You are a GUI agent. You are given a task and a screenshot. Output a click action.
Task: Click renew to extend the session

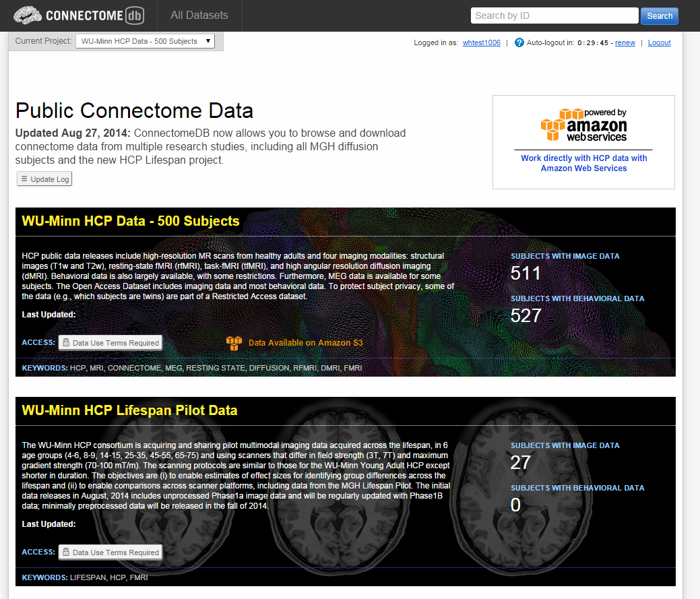coord(625,42)
